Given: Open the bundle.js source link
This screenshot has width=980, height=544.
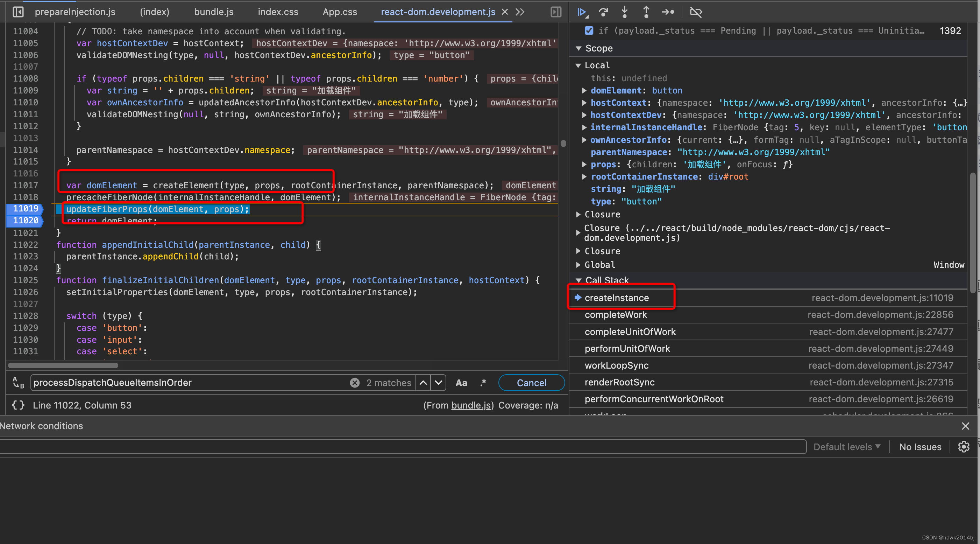Looking at the screenshot, I should [471, 405].
